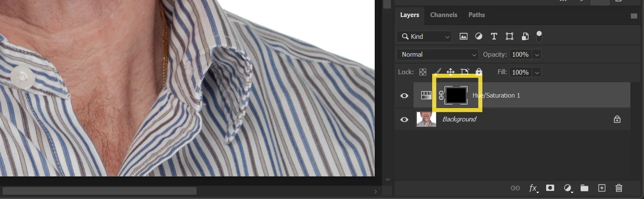Click the Fill 100% value field
The width and height of the screenshot is (644, 199).
tap(520, 72)
